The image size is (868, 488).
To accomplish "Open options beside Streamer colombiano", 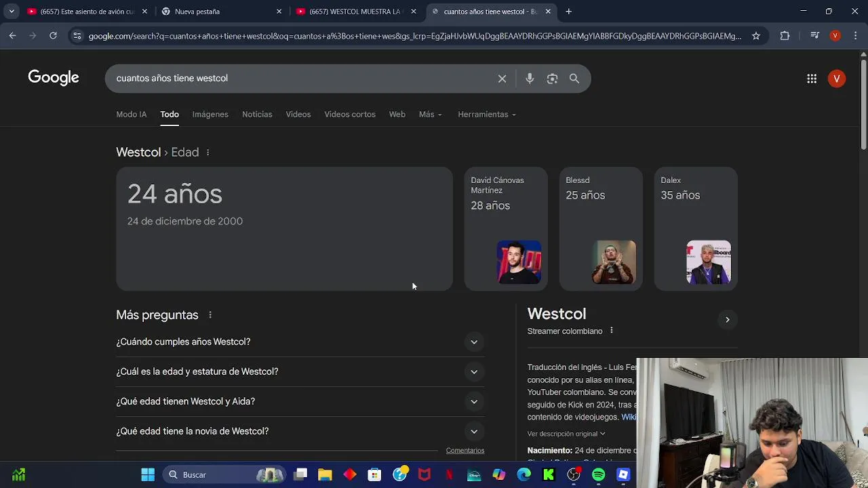I will [611, 331].
